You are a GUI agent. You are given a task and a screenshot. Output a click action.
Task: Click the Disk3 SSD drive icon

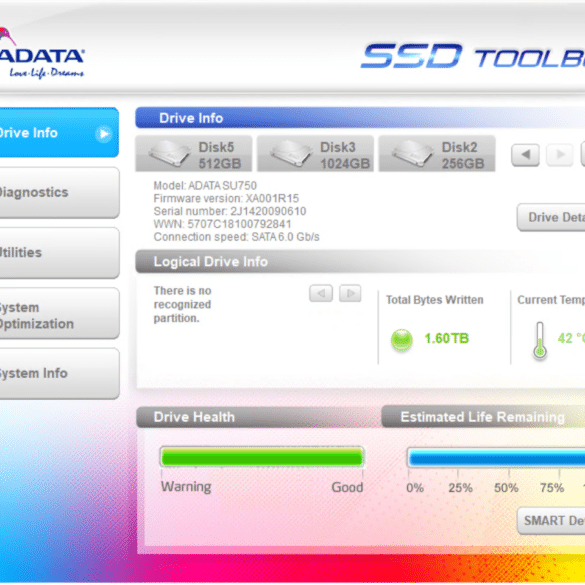[x=291, y=154]
